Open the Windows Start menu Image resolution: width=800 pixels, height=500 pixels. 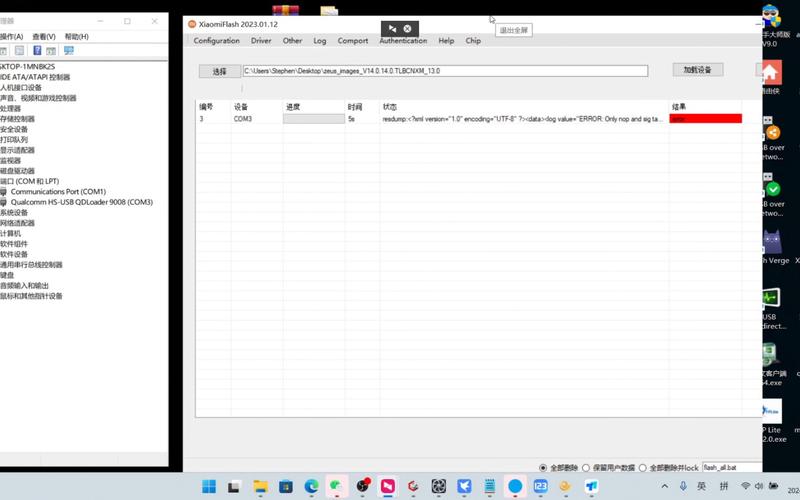(x=209, y=486)
